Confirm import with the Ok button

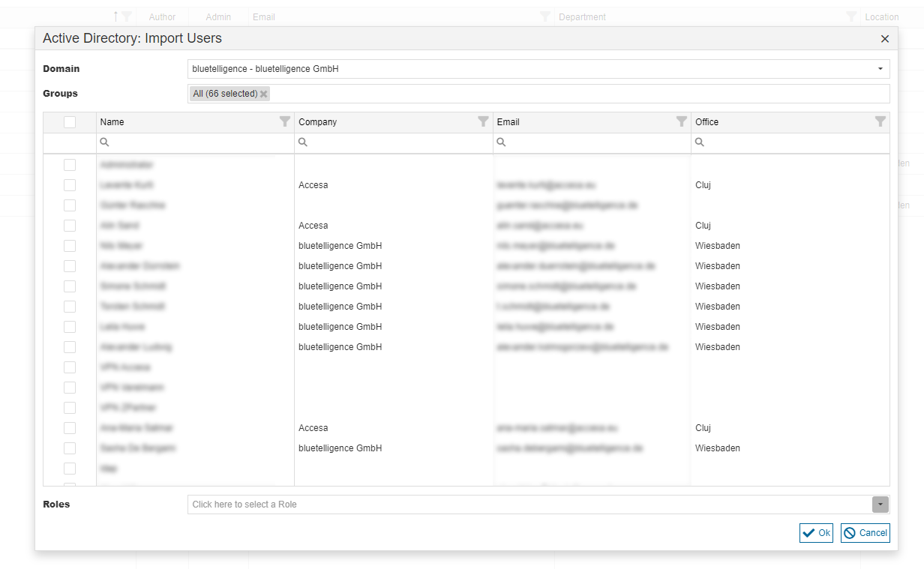click(816, 533)
